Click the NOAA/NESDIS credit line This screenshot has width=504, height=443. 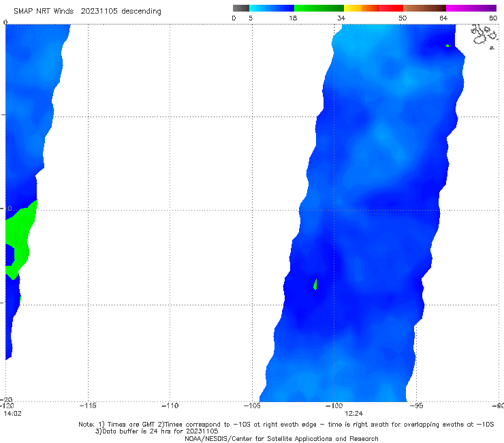(281, 439)
